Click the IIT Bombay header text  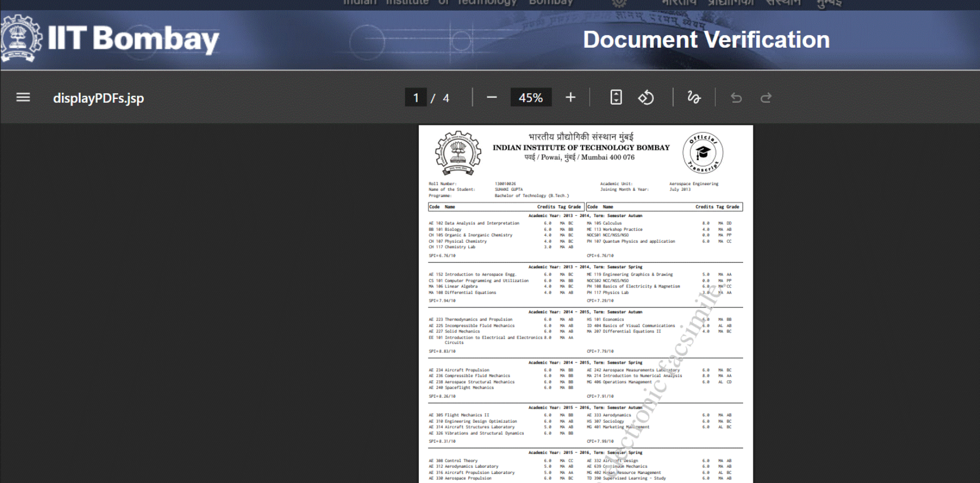point(134,39)
